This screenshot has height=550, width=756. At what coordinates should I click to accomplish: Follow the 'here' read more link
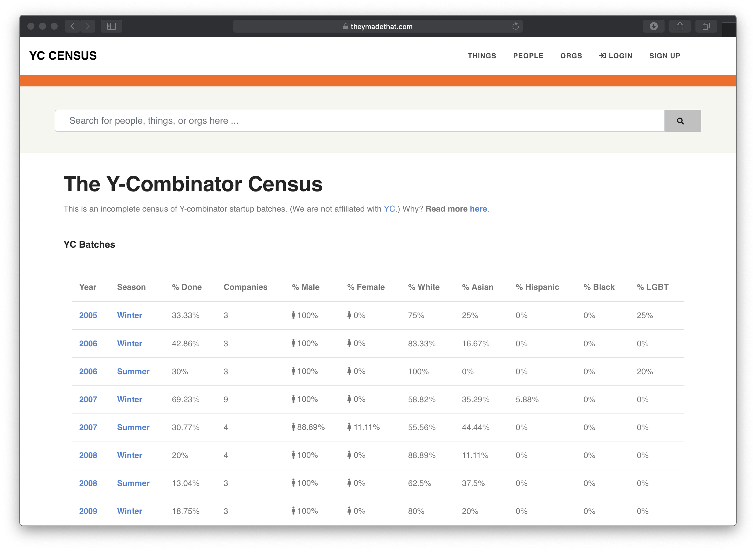pyautogui.click(x=478, y=209)
